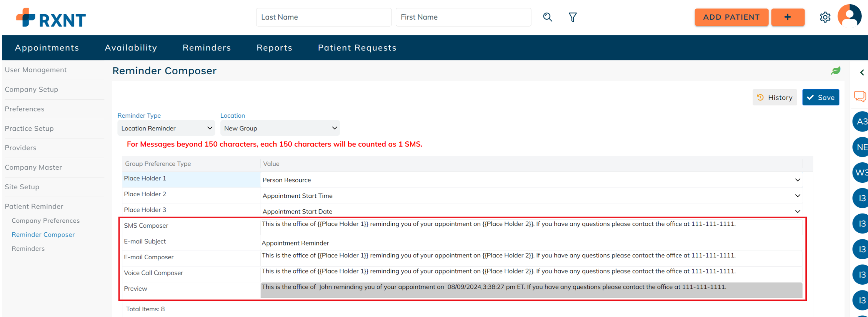
Task: Open Company Preferences in sidebar
Action: (46, 220)
